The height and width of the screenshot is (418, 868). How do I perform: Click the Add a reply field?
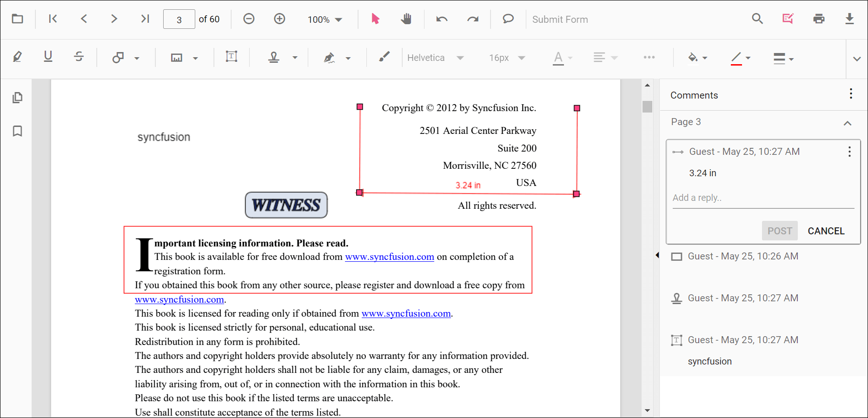[763, 198]
